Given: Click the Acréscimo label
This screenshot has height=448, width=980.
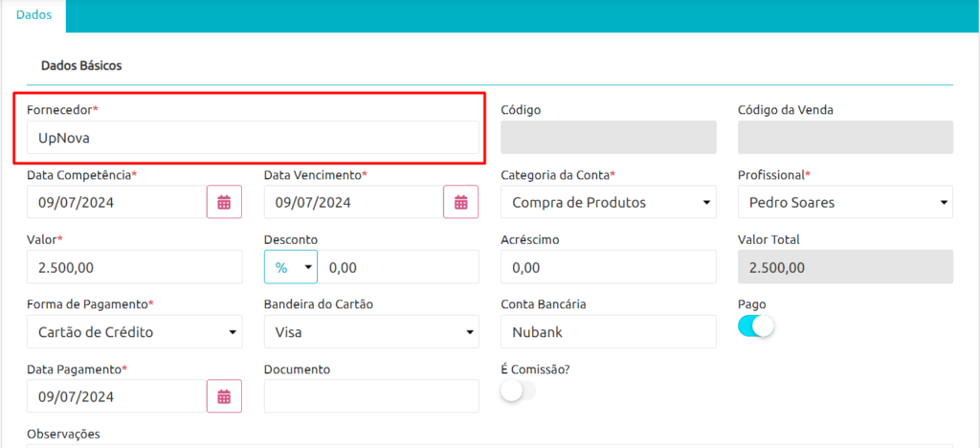Looking at the screenshot, I should point(530,239).
